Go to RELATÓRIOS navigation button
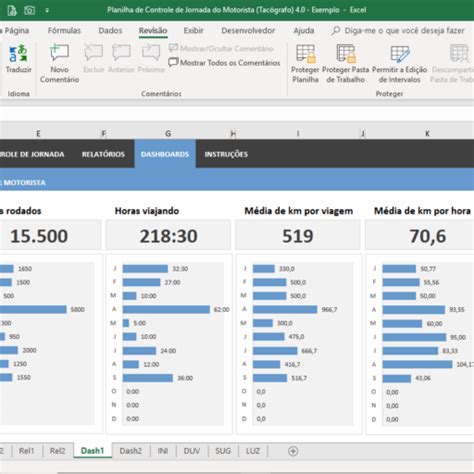474x474 pixels. (x=103, y=154)
